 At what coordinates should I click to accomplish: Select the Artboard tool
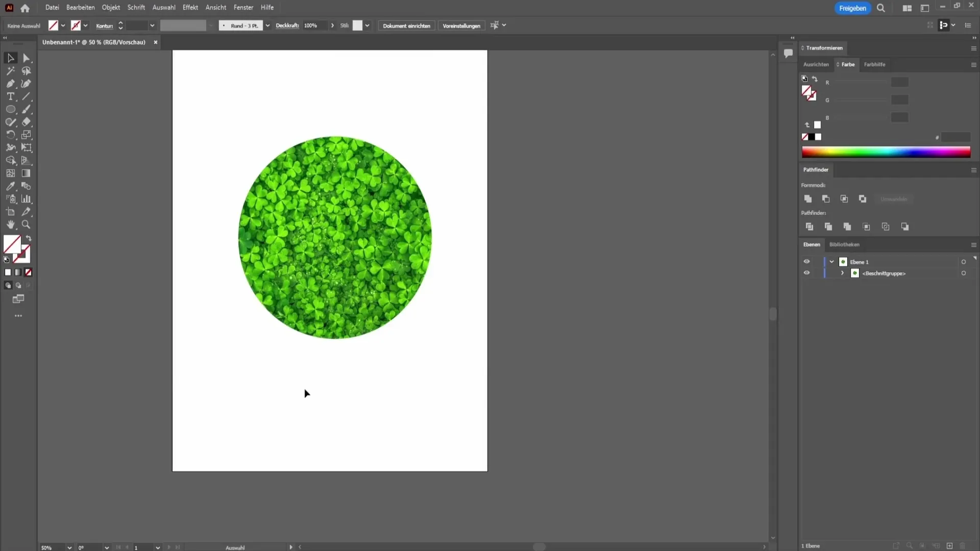point(10,212)
